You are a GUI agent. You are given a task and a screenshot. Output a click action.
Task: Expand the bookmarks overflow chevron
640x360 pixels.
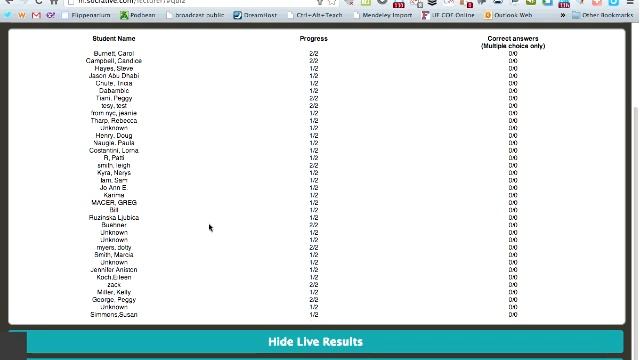coord(563,15)
